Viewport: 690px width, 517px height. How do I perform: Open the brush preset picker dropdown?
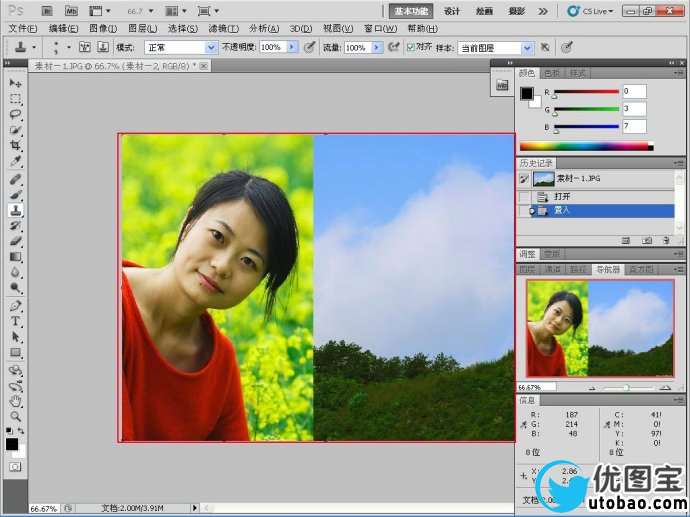pos(69,47)
